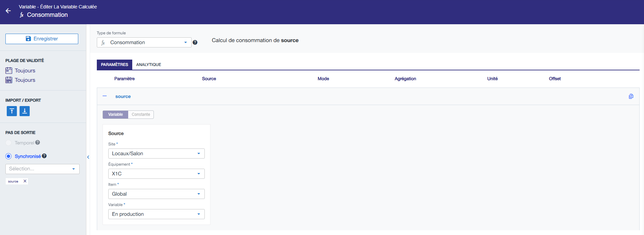This screenshot has height=235, width=644.
Task: Select the Temporel radio option
Action: [8, 143]
